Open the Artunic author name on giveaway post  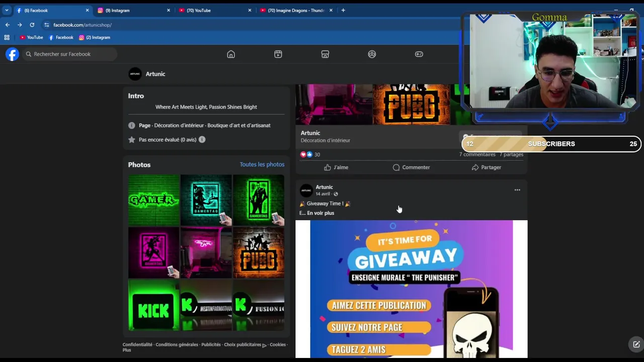[324, 187]
